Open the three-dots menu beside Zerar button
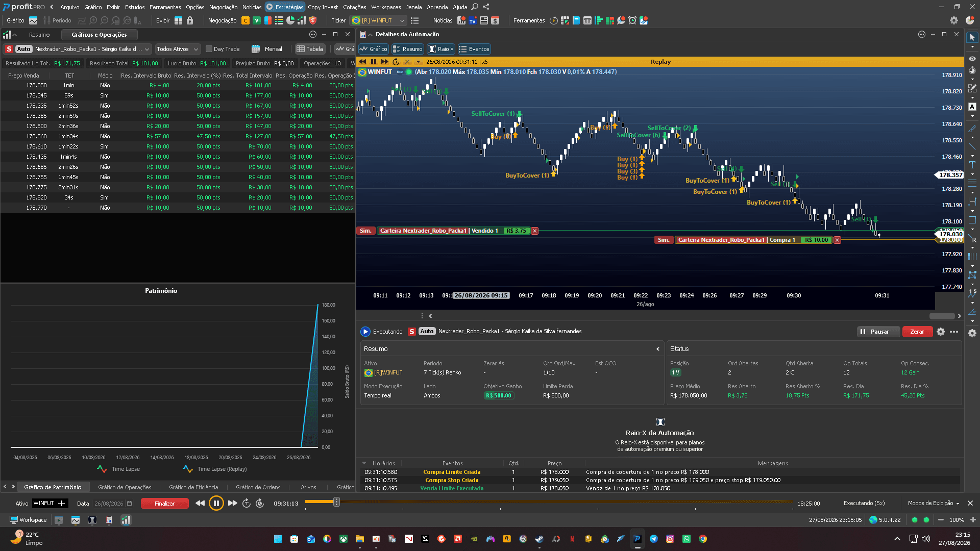The width and height of the screenshot is (980, 551). [954, 332]
